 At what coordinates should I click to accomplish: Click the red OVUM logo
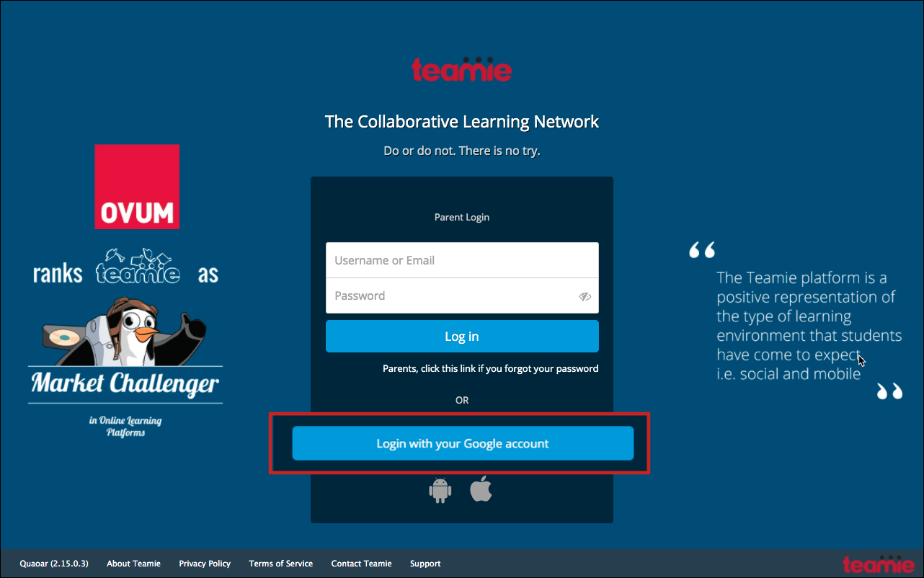(137, 187)
